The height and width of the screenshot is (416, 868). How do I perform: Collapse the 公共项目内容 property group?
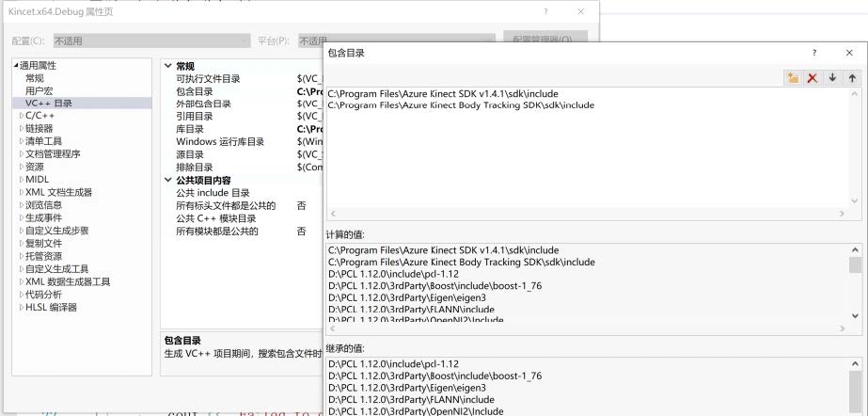(168, 180)
